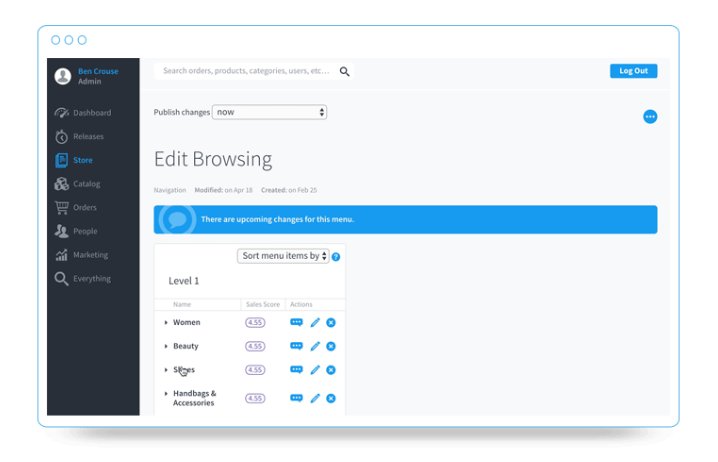Click the Beauty sales score badge
Screen dimensions: 718x462
[x=255, y=346]
